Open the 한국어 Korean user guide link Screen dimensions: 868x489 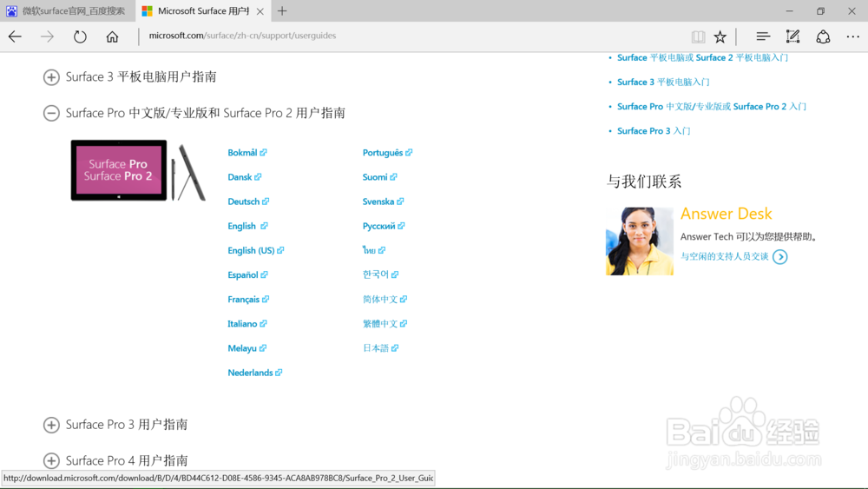(x=380, y=274)
